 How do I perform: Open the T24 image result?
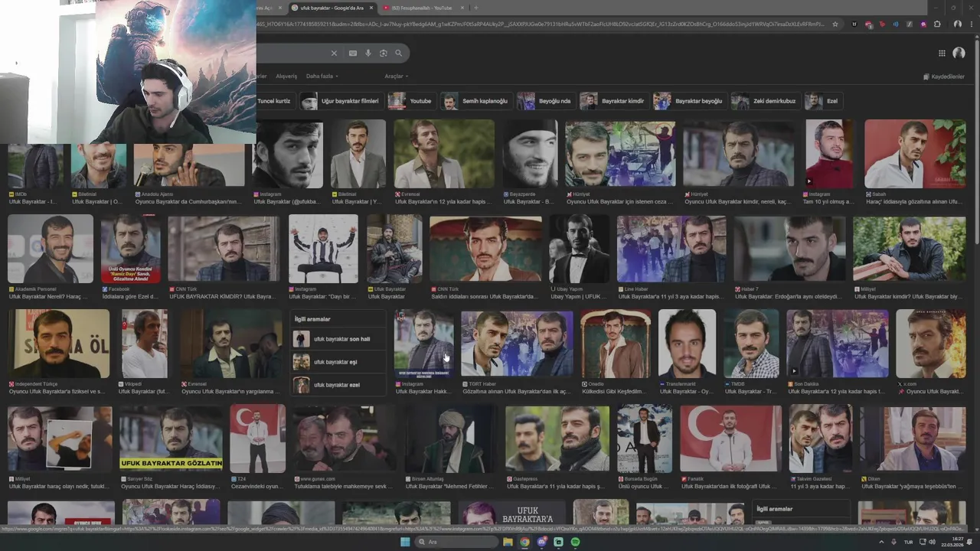click(x=257, y=439)
